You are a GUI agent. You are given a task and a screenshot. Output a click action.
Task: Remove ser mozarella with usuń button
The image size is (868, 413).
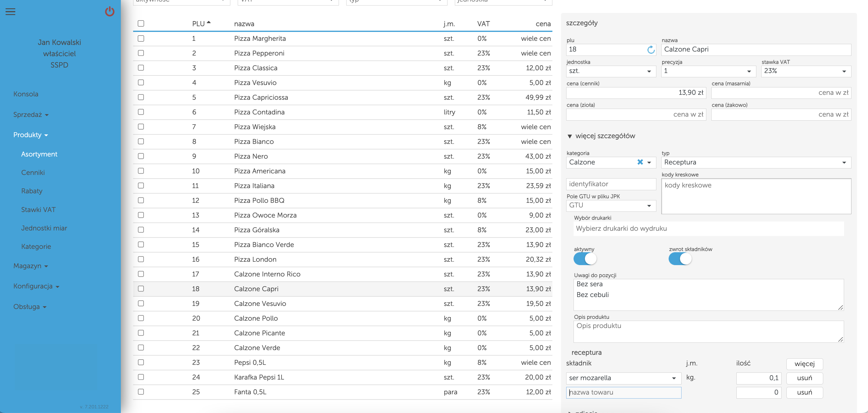[804, 378]
